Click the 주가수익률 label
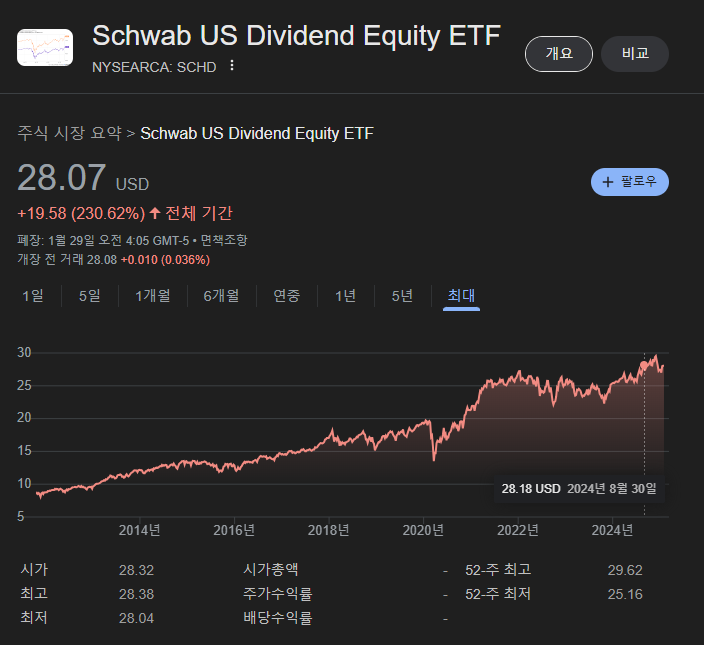Screen dimensions: 704x645 tap(277, 593)
